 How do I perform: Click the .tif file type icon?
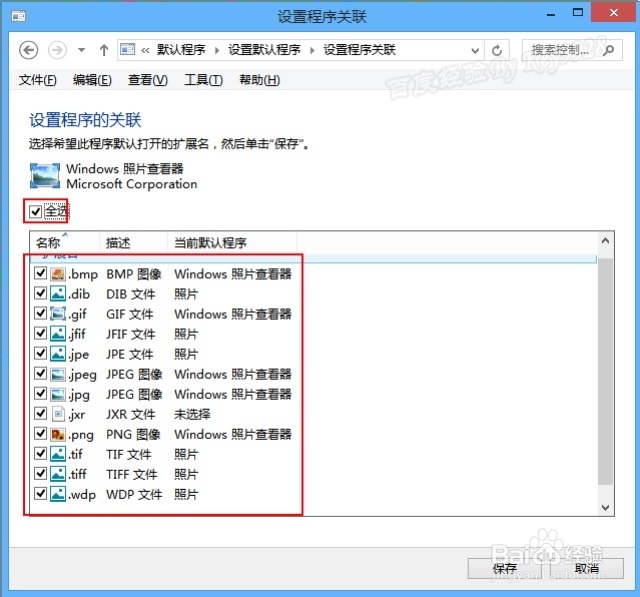click(58, 454)
